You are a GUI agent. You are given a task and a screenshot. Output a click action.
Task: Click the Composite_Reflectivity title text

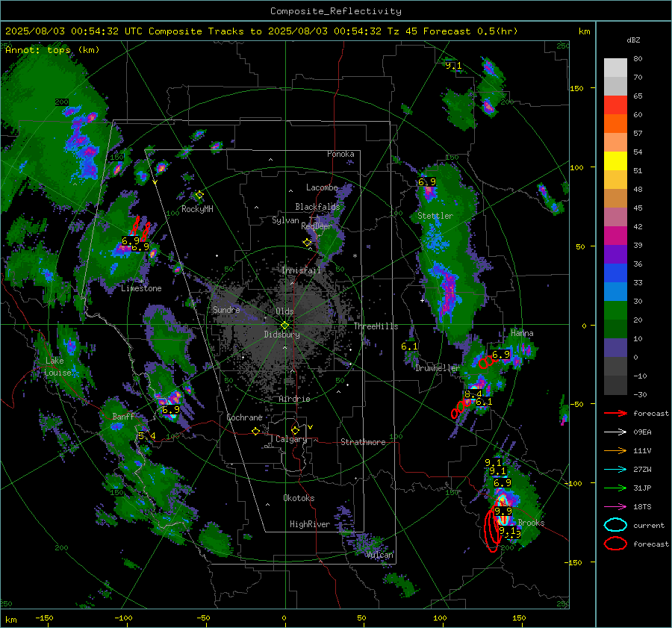pyautogui.click(x=336, y=11)
